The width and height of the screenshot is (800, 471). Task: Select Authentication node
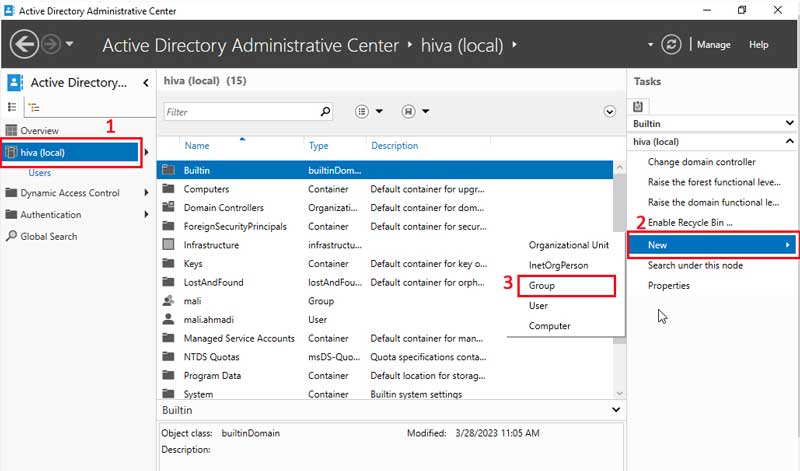51,214
